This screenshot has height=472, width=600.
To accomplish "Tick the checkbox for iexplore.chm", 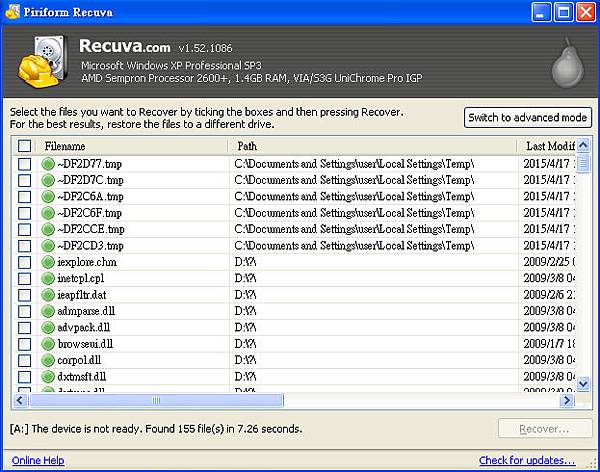I will tap(24, 262).
